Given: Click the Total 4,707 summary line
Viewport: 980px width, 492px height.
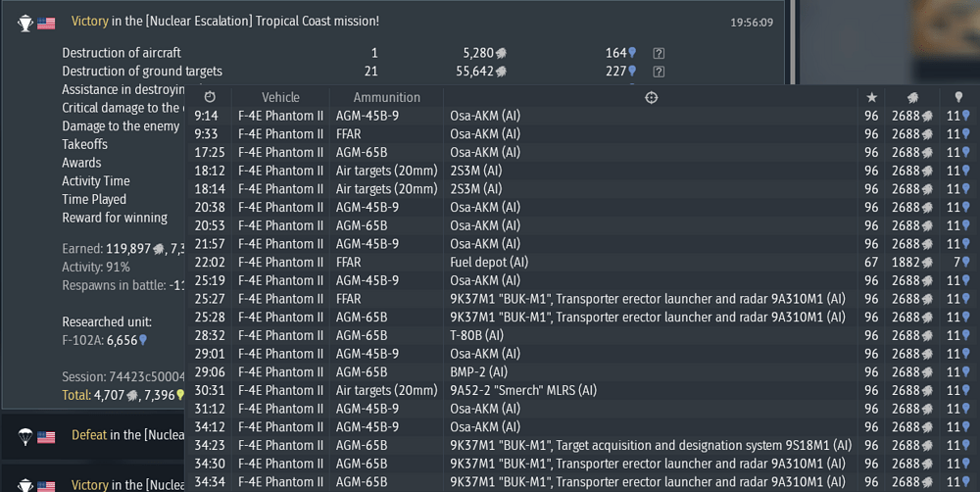Looking at the screenshot, I should pos(123,395).
